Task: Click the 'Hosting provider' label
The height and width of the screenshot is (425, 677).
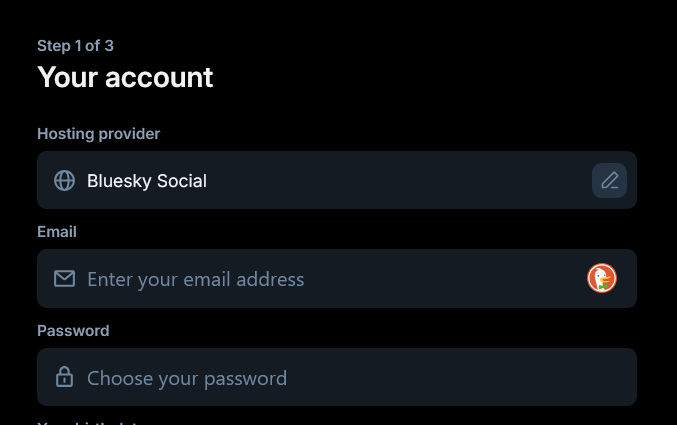Action: (x=98, y=134)
